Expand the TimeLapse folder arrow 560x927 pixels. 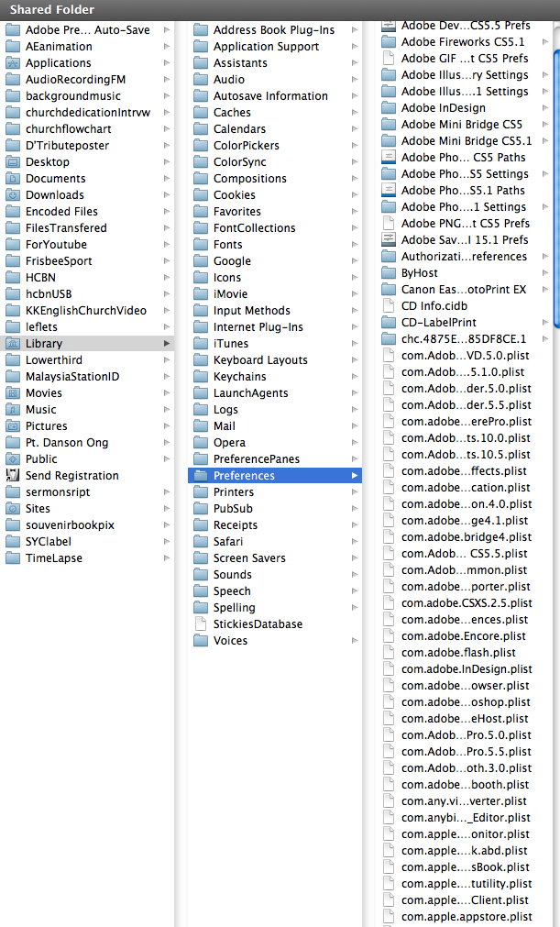(x=167, y=558)
